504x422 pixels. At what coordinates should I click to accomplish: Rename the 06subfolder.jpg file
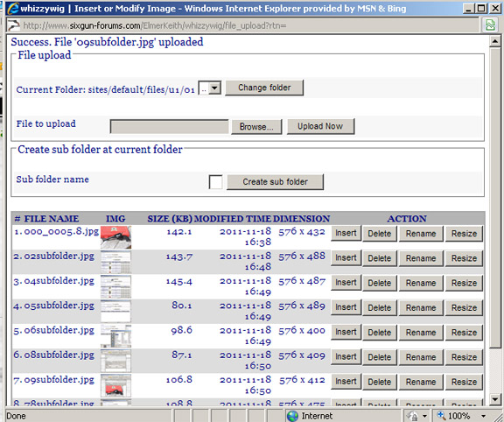click(x=421, y=333)
